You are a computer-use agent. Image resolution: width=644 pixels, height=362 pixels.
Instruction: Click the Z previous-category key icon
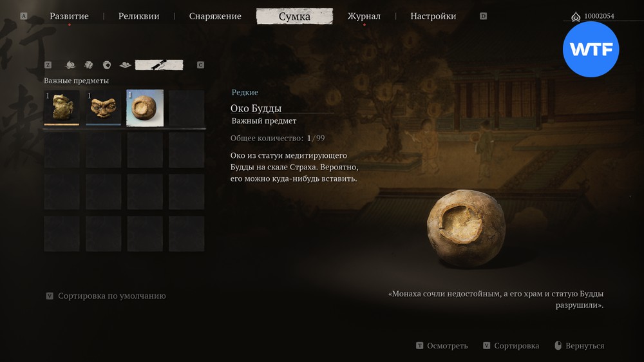48,65
